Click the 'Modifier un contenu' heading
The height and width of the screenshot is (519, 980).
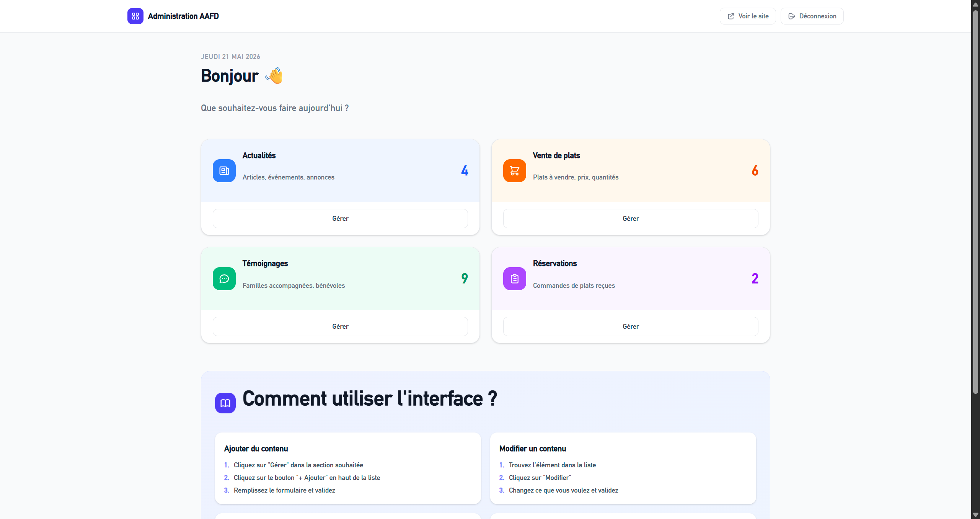533,449
